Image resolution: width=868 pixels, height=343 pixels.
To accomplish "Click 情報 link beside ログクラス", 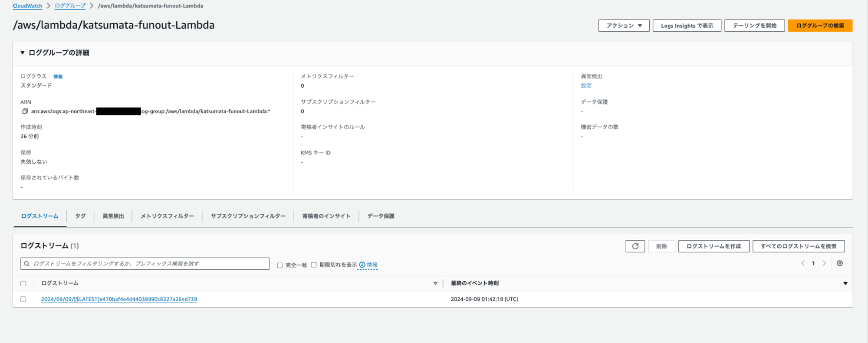I will coord(58,77).
